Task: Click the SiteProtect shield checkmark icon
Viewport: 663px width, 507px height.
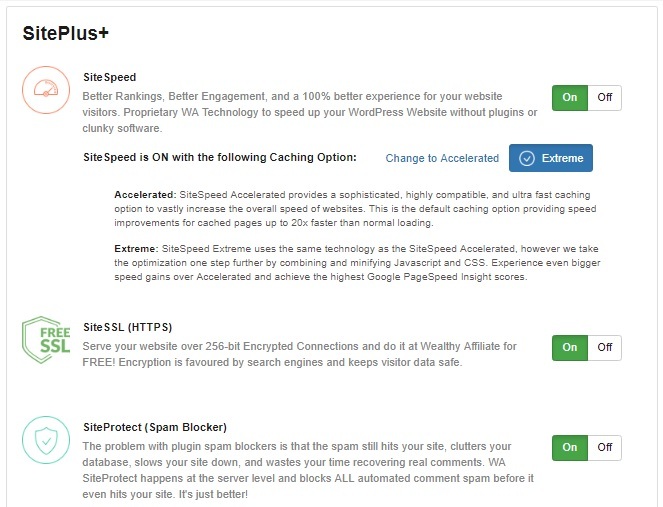Action: click(46, 440)
